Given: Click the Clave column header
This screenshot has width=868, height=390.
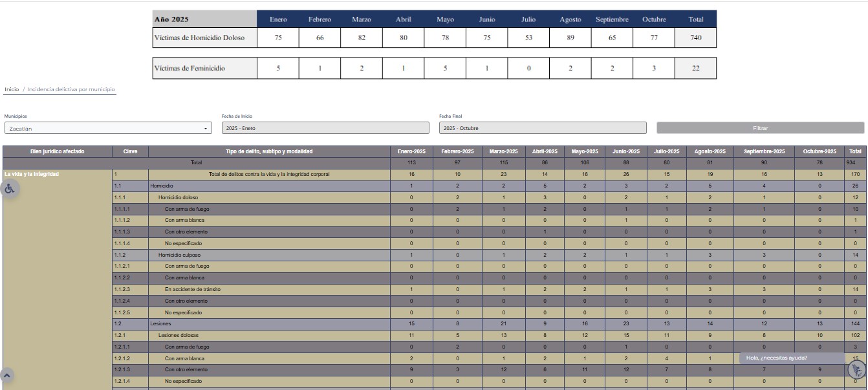Looking at the screenshot, I should coord(130,151).
